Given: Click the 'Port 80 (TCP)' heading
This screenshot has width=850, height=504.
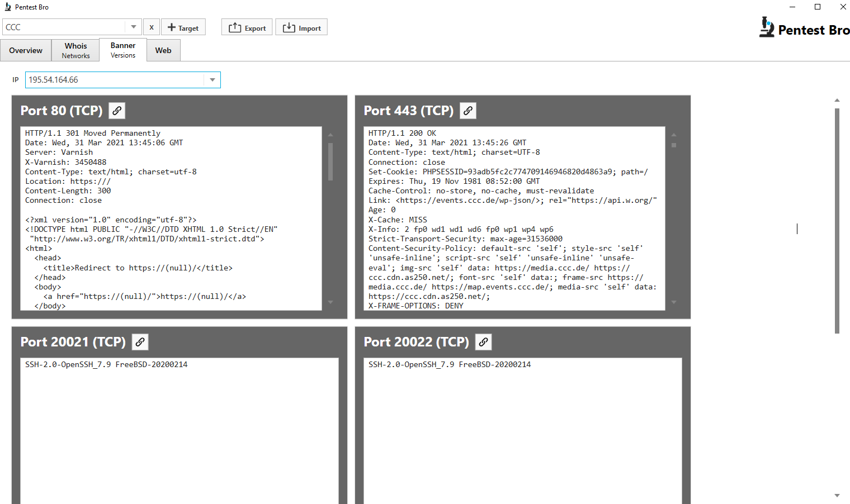Looking at the screenshot, I should (x=62, y=111).
